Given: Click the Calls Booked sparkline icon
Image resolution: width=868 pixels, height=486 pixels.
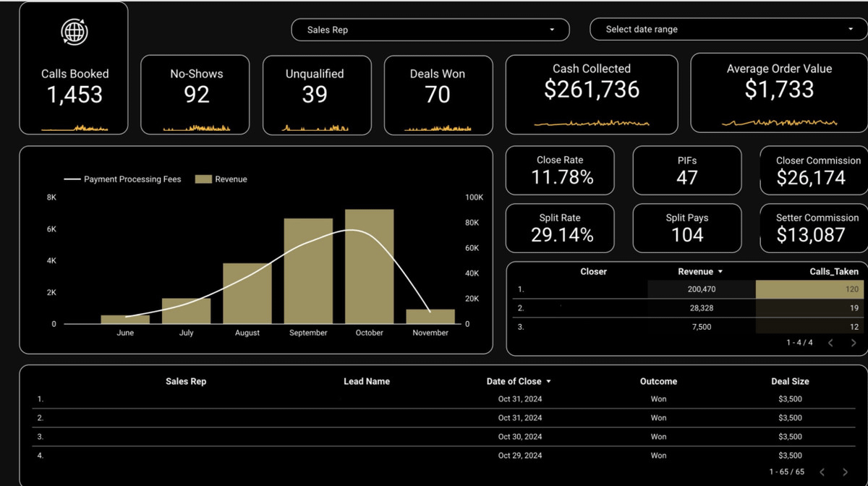Looking at the screenshot, I should click(x=73, y=127).
